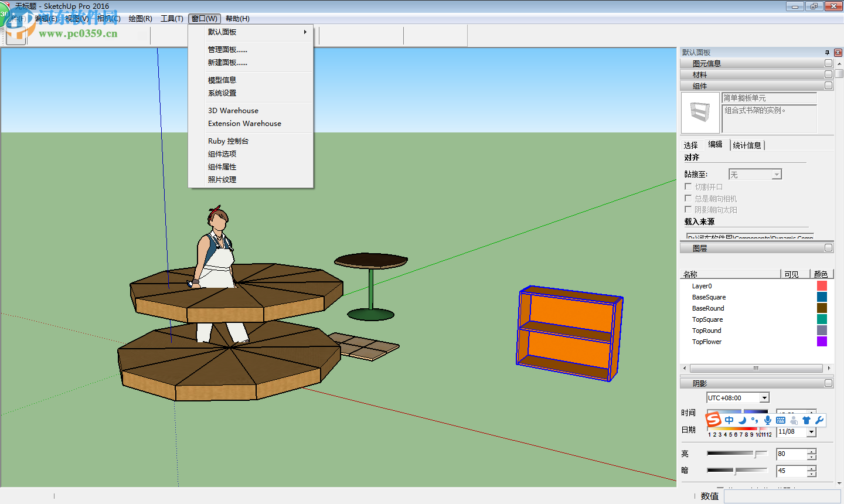Click the Chinese/English toggle on Sogou toolbar

click(729, 420)
